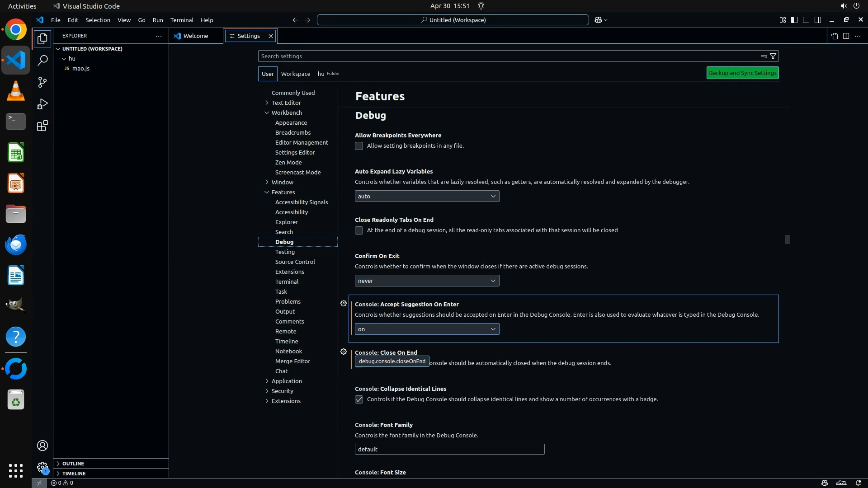This screenshot has height=488, width=868.
Task: Click the Accounts icon
Action: [x=42, y=446]
